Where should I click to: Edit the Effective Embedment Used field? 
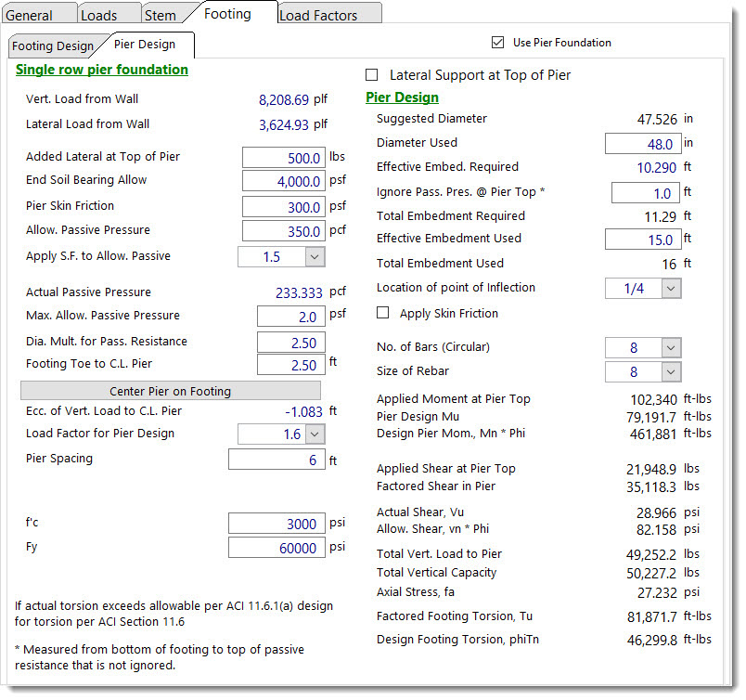point(642,240)
